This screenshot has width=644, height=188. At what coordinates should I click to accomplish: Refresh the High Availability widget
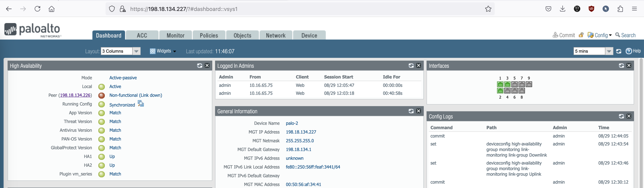pyautogui.click(x=200, y=66)
